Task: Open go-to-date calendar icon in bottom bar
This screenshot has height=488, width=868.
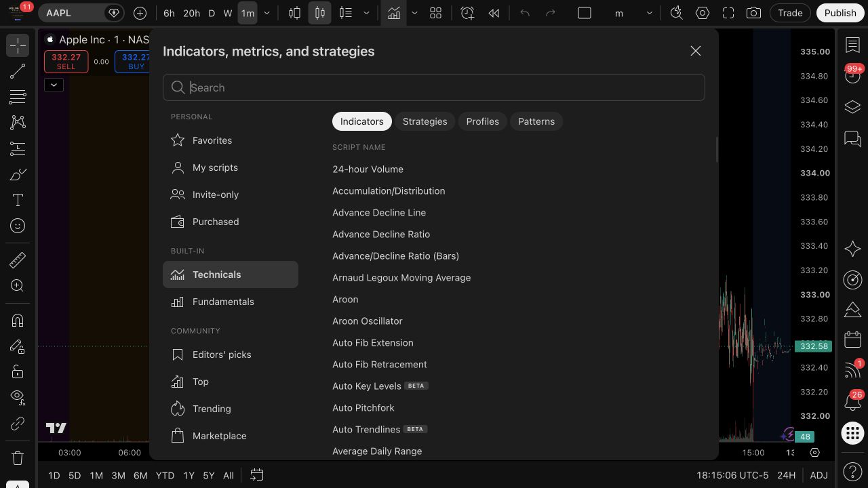Action: tap(257, 475)
